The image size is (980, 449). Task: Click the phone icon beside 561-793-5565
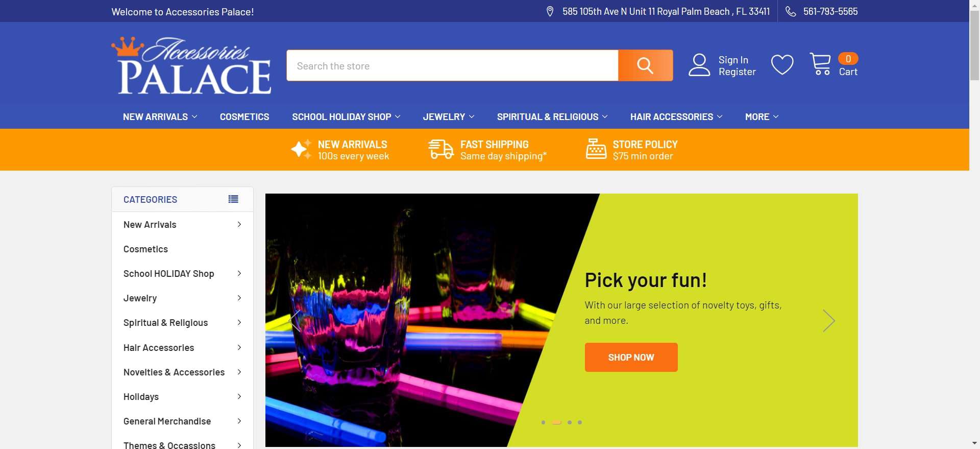point(791,11)
